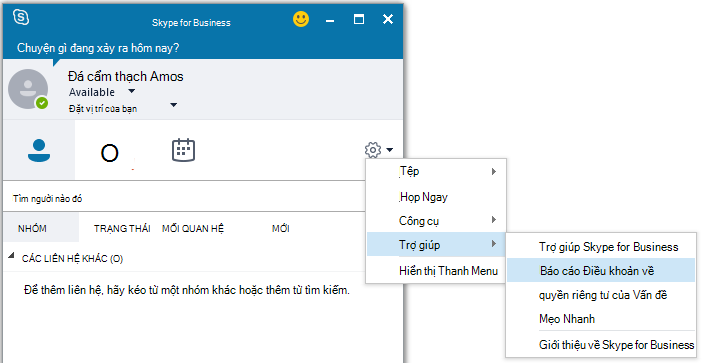This screenshot has height=363, width=704.
Task: Click the Skype logo icon in title bar
Action: tap(21, 18)
